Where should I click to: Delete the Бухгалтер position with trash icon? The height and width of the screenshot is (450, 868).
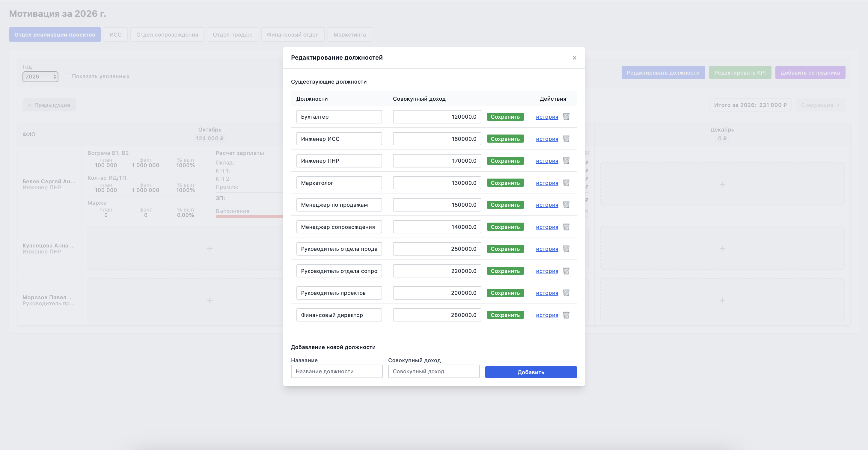566,117
